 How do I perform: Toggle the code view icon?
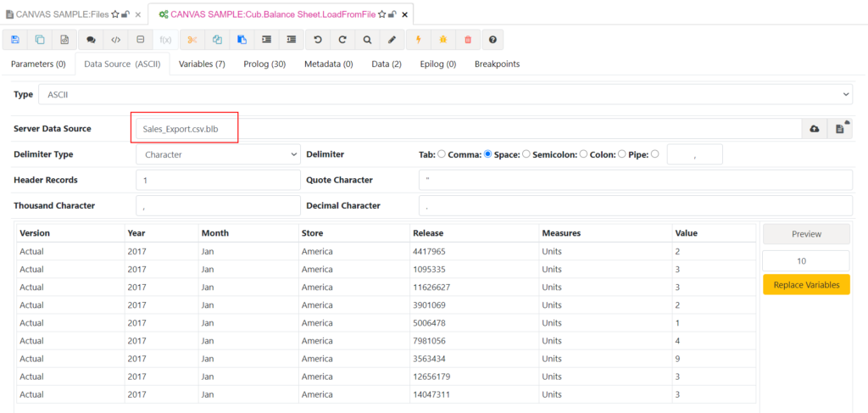(116, 40)
